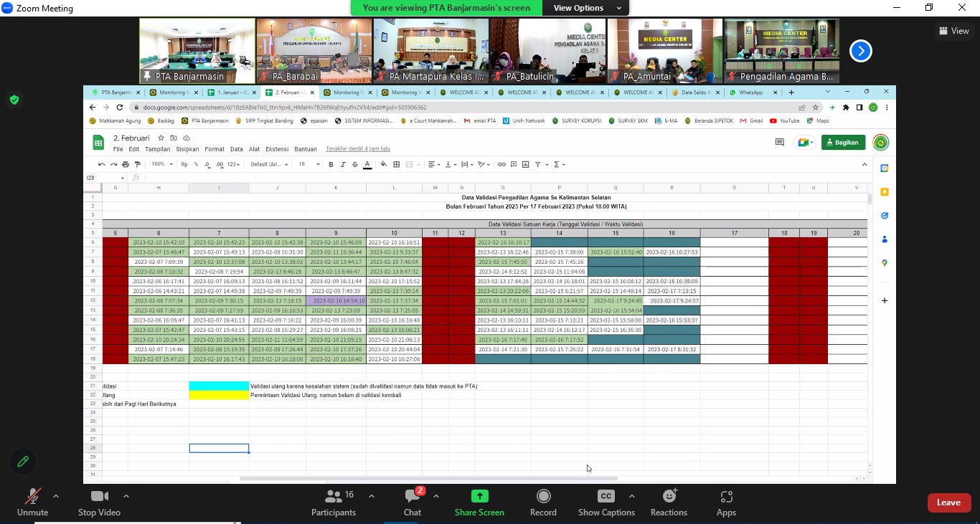Click the green annotation pencil icon
The width and height of the screenshot is (980, 524).
23,462
